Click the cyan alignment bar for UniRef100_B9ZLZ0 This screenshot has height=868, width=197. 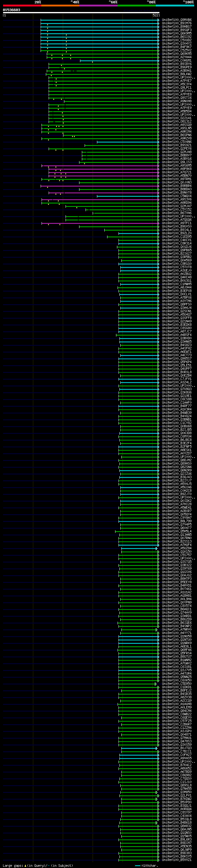click(139, 233)
